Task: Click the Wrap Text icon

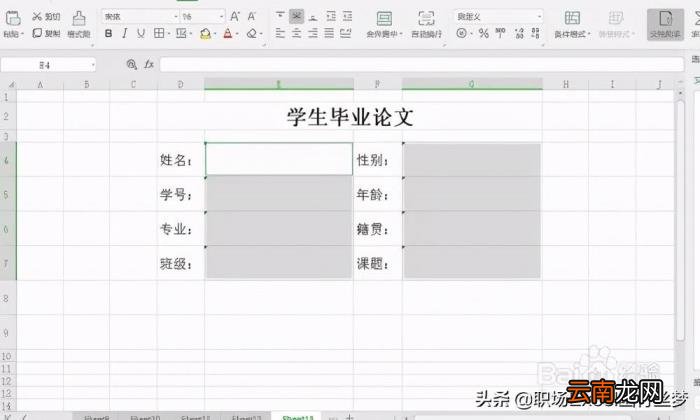Action: click(426, 18)
